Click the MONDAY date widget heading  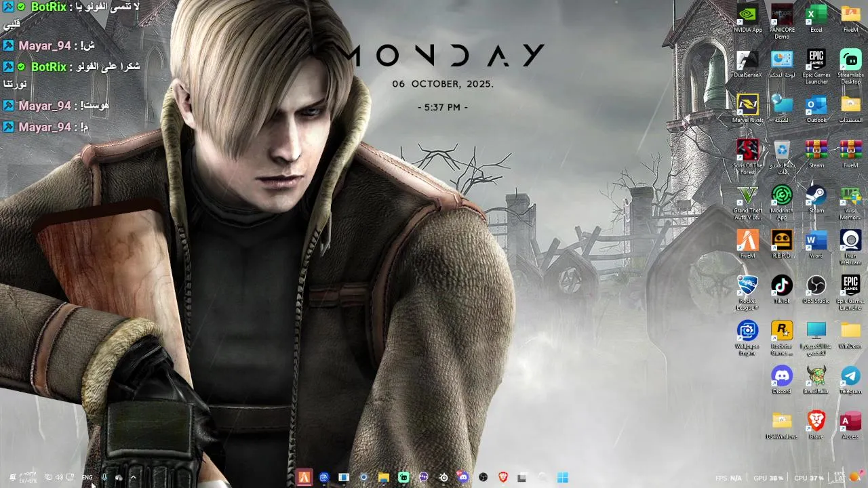tap(443, 56)
